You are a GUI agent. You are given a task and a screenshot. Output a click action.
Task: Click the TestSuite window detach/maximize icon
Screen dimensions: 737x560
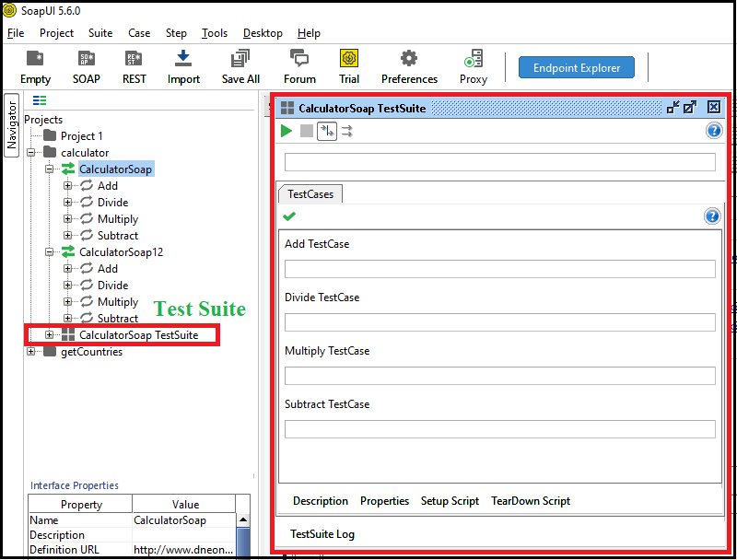tap(689, 108)
